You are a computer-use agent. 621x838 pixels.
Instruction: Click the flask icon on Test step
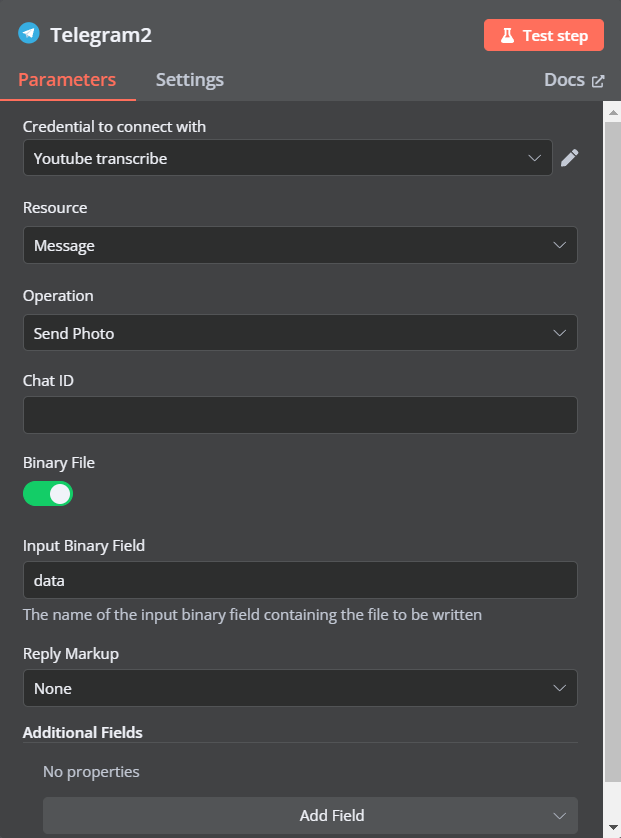(507, 35)
